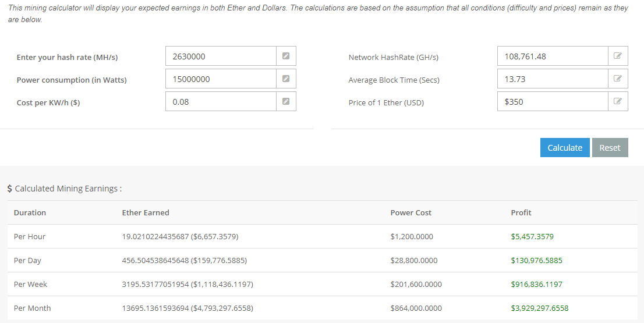Click the blue Calculate button
This screenshot has width=644, height=323.
565,148
